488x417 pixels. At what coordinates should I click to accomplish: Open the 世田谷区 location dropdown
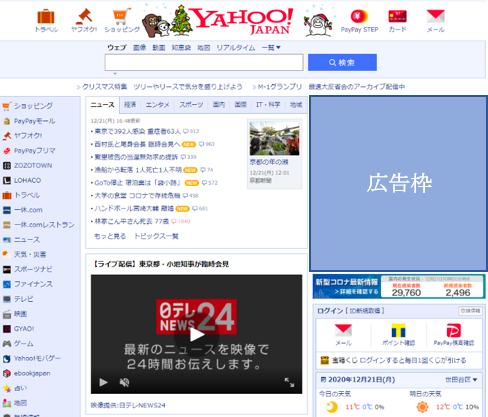(x=461, y=380)
